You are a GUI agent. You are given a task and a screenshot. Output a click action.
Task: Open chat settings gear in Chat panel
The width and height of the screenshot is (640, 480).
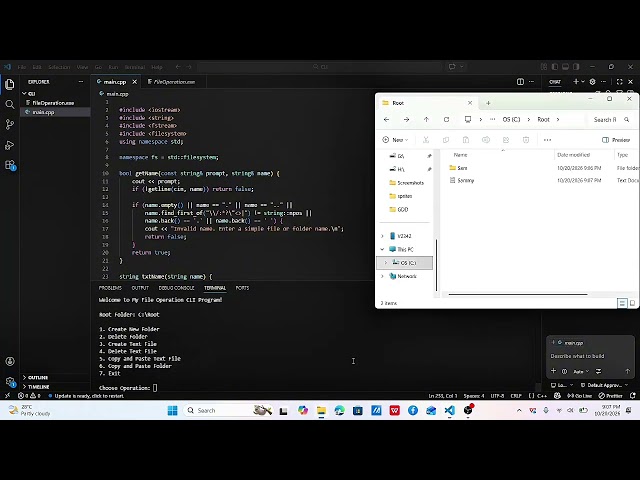click(593, 82)
